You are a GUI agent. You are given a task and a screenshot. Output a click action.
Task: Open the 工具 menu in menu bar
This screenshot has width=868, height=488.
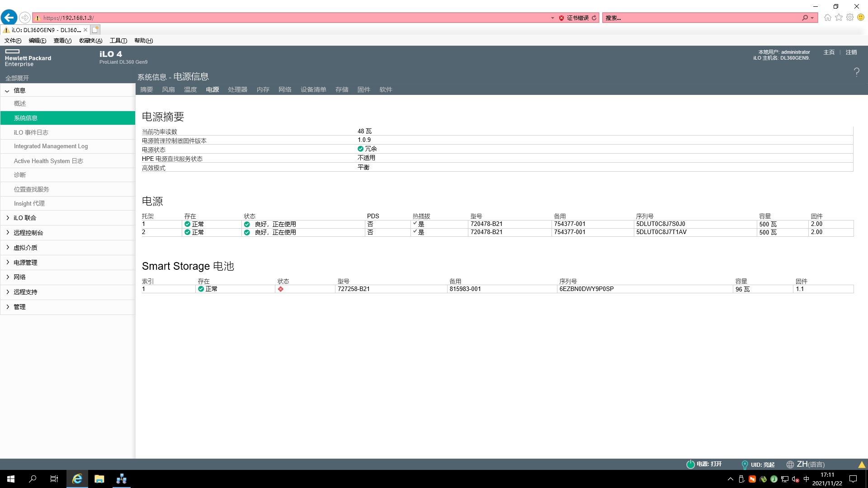click(118, 41)
